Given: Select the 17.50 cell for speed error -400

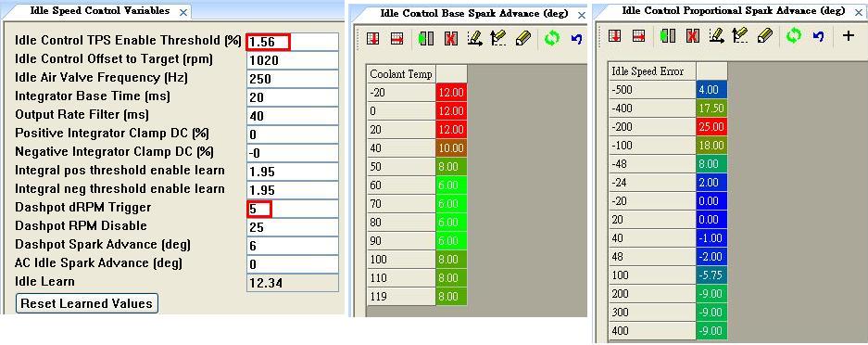Looking at the screenshot, I should pos(711,108).
